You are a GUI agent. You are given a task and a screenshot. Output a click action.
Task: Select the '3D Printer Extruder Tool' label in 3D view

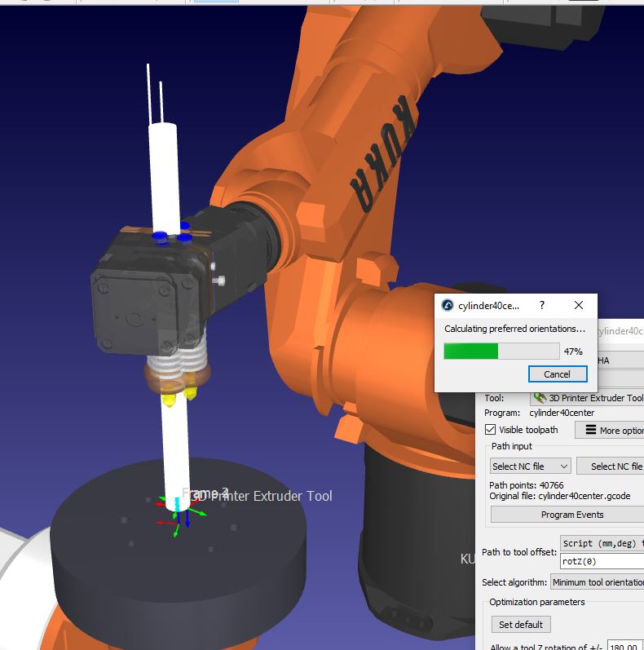pos(262,496)
